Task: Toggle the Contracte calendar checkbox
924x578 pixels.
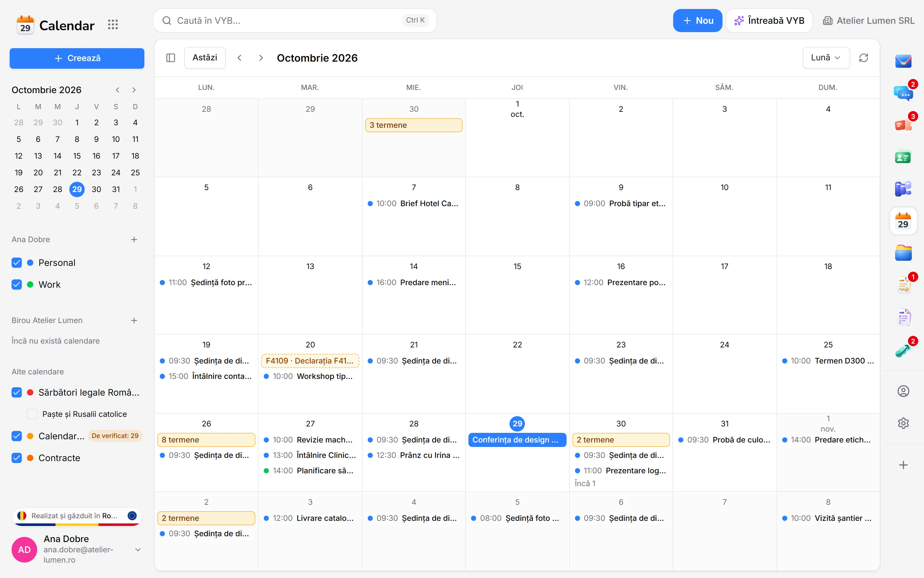Action: coord(17,458)
